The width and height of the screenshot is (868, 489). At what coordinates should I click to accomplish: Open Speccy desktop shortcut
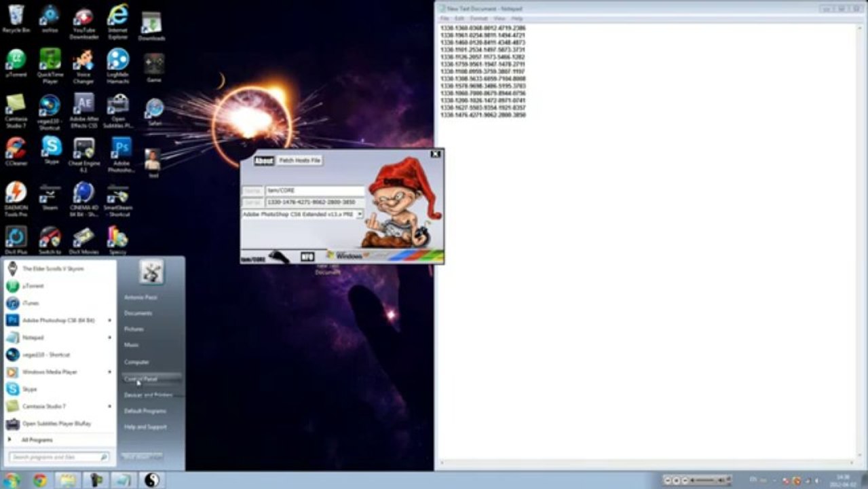pyautogui.click(x=117, y=240)
